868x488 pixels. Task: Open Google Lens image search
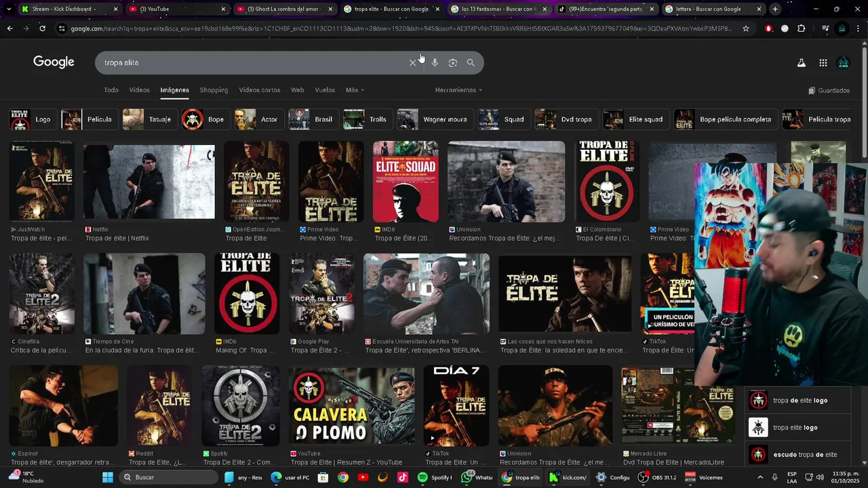point(453,62)
